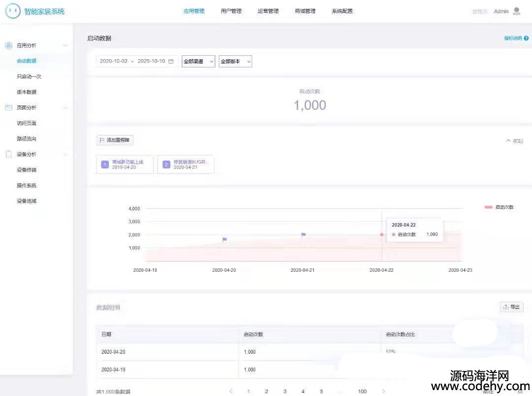Screen dimensions: 532x396
Task: Go to next page arrow
Action: 383,391
